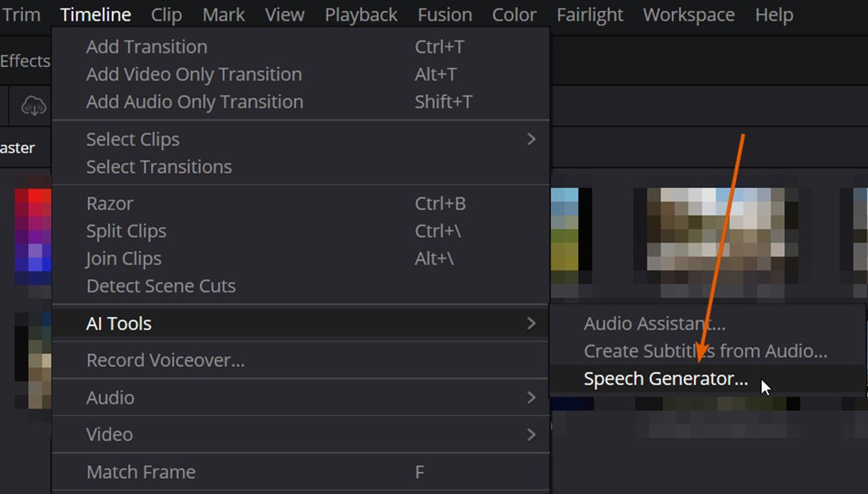The width and height of the screenshot is (868, 494).
Task: Expand the Select Clips submenu
Action: click(531, 139)
